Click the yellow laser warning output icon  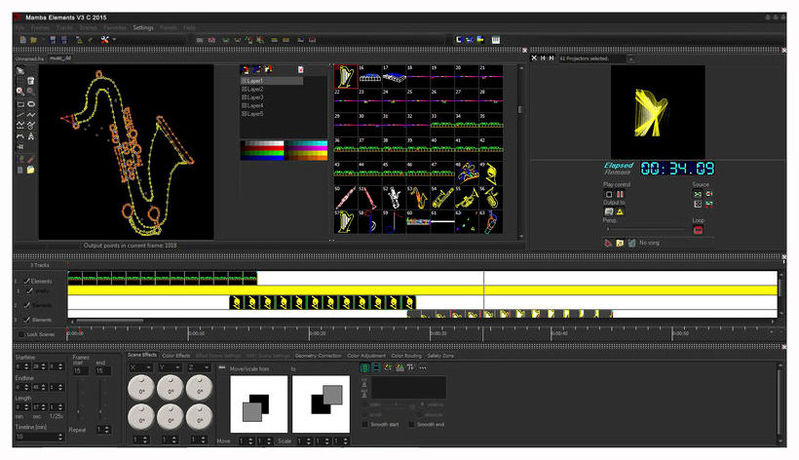[x=620, y=211]
